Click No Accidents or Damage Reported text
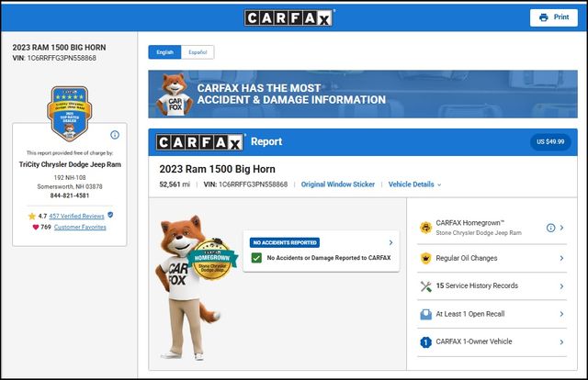Viewport: 588px width, 380px height. click(x=329, y=258)
